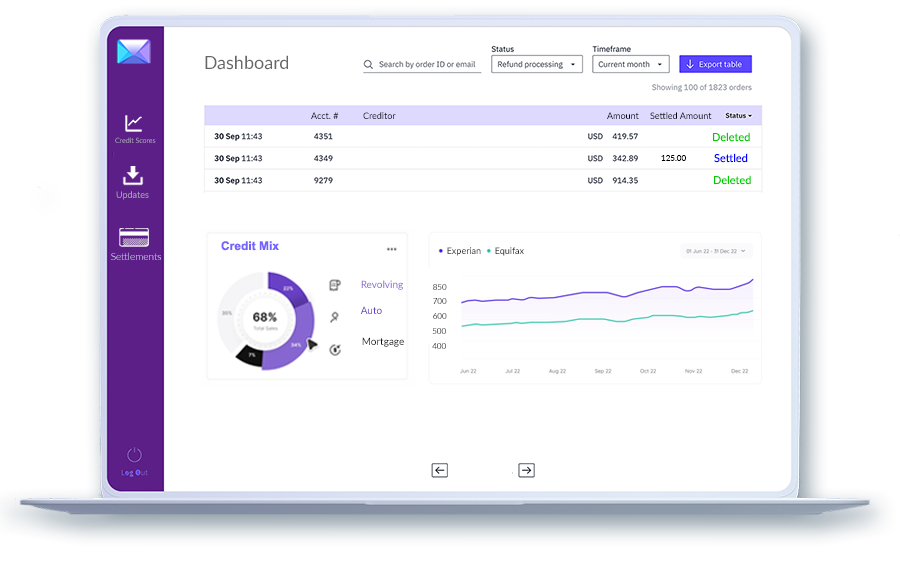
Task: Click the Deleted status for account 4351
Action: [x=731, y=137]
